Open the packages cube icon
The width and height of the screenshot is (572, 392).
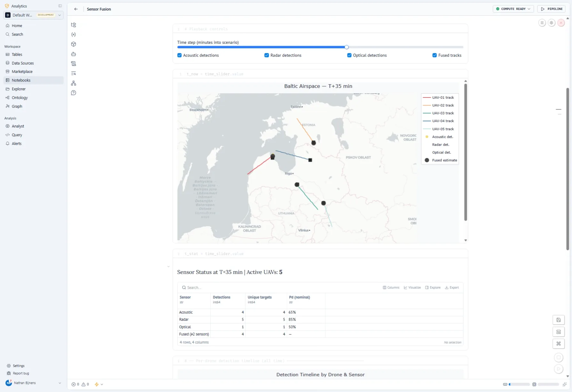coord(73,44)
